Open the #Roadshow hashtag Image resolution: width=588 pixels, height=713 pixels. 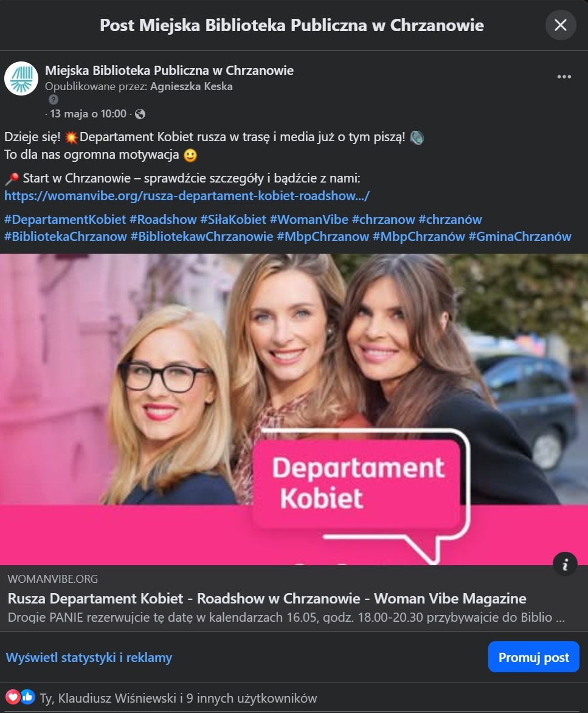point(163,220)
